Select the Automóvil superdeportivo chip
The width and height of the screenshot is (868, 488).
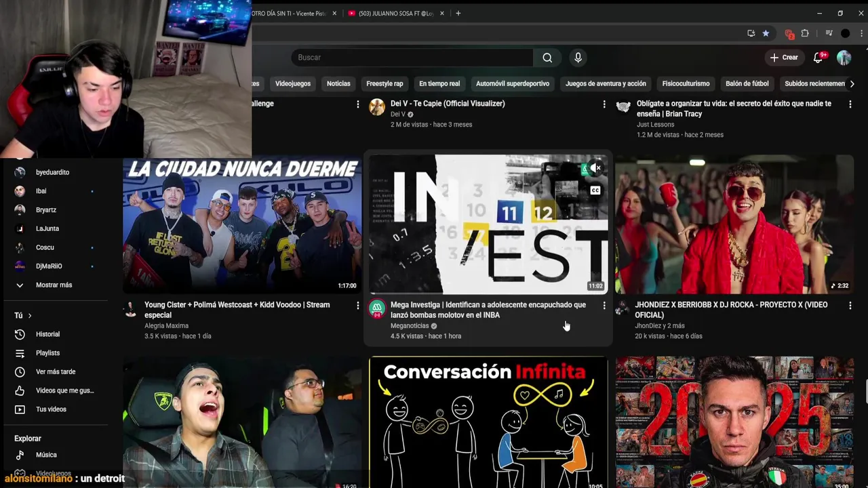(513, 83)
